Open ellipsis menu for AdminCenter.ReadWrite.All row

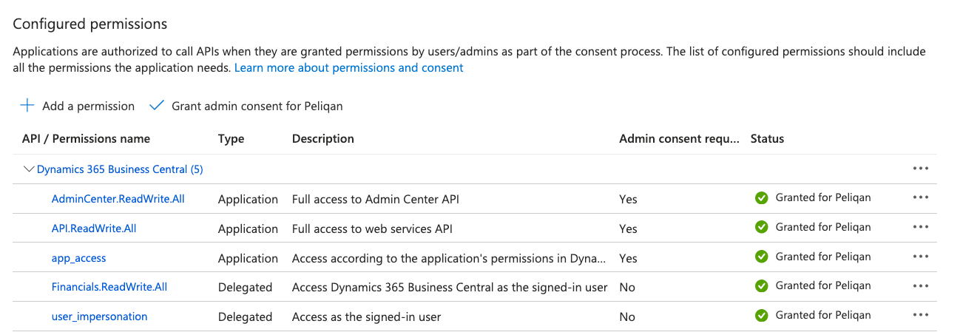pyautogui.click(x=920, y=197)
